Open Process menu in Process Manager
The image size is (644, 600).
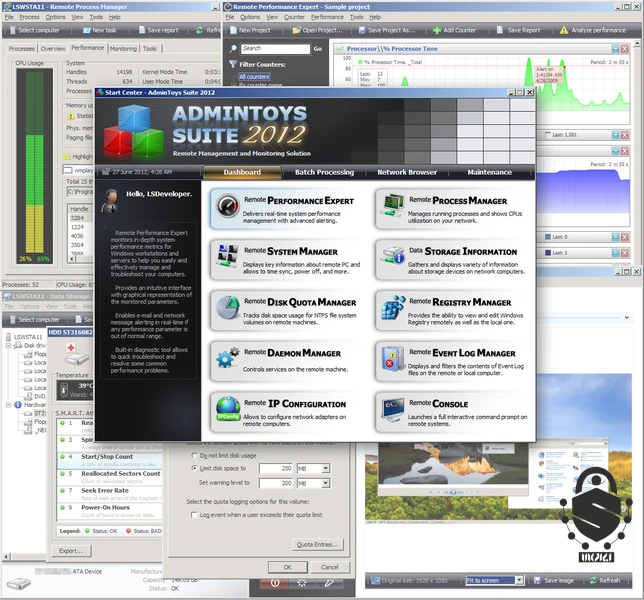tap(29, 17)
